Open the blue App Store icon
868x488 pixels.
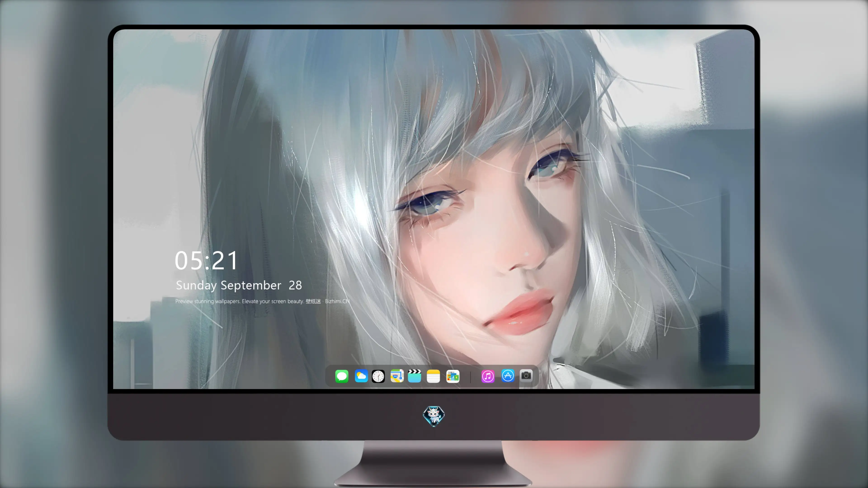pyautogui.click(x=508, y=375)
